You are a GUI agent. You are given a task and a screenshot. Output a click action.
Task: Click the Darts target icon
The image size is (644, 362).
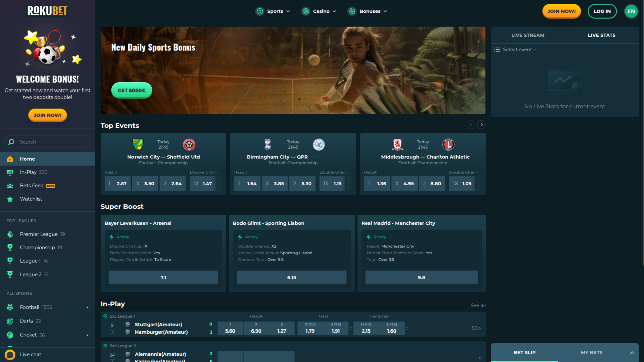pyautogui.click(x=10, y=321)
